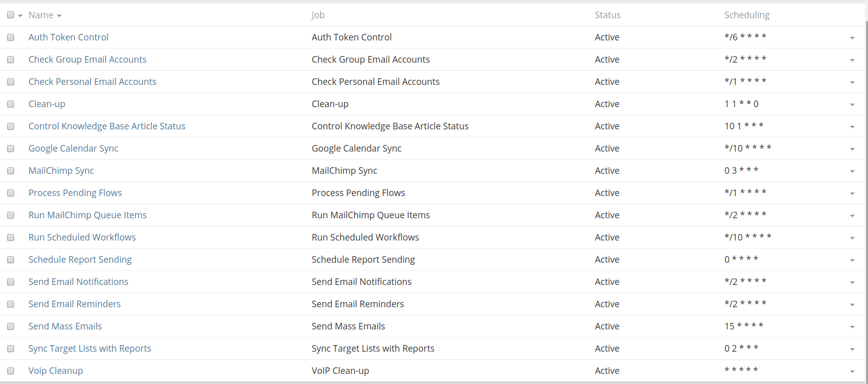The height and width of the screenshot is (384, 868).
Task: Open Check Personal Email Accounts link
Action: click(92, 82)
